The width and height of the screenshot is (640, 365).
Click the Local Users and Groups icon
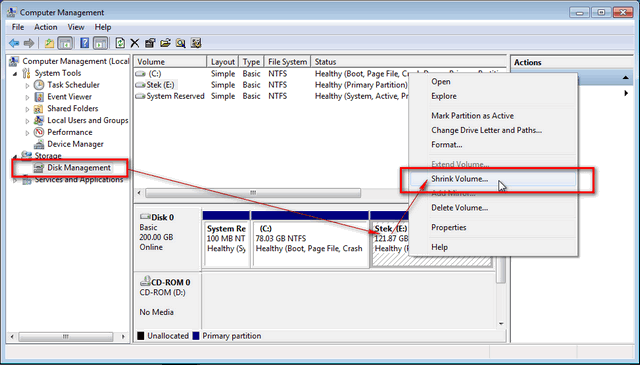pyautogui.click(x=39, y=120)
